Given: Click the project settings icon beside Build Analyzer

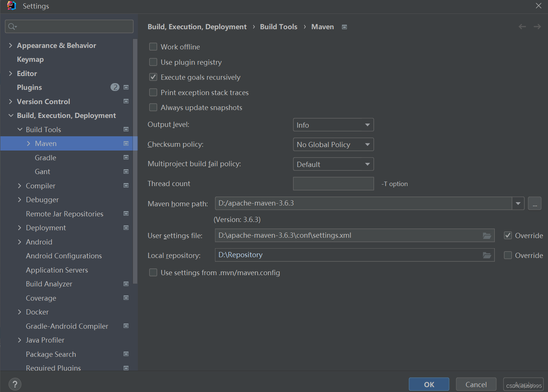Looking at the screenshot, I should tap(126, 284).
